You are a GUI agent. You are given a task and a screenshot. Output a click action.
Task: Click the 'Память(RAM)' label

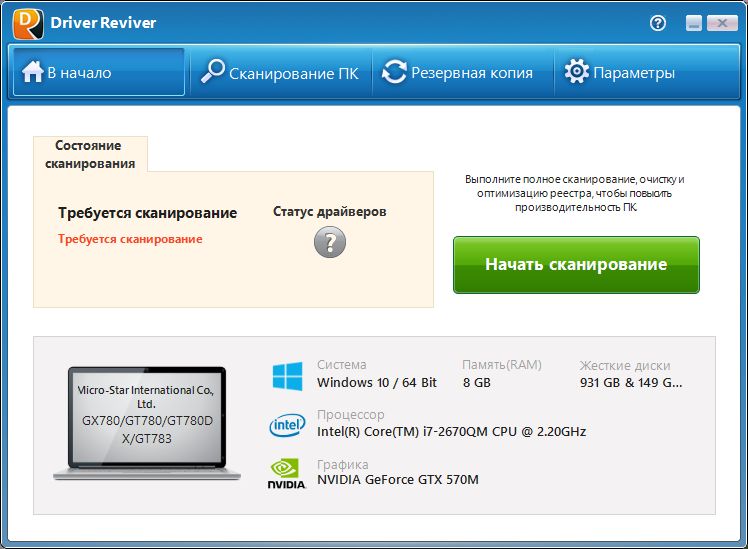pos(502,365)
